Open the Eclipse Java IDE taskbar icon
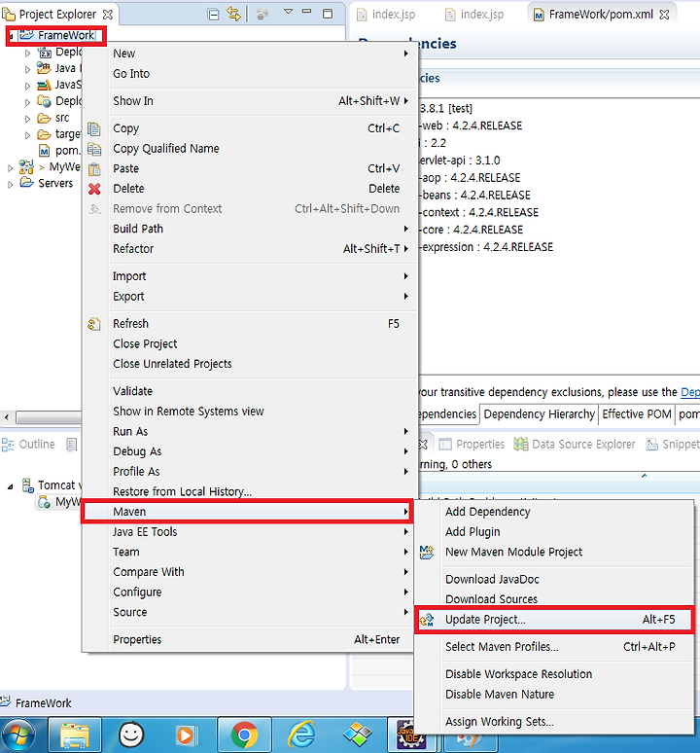The image size is (700, 753). pos(411,735)
